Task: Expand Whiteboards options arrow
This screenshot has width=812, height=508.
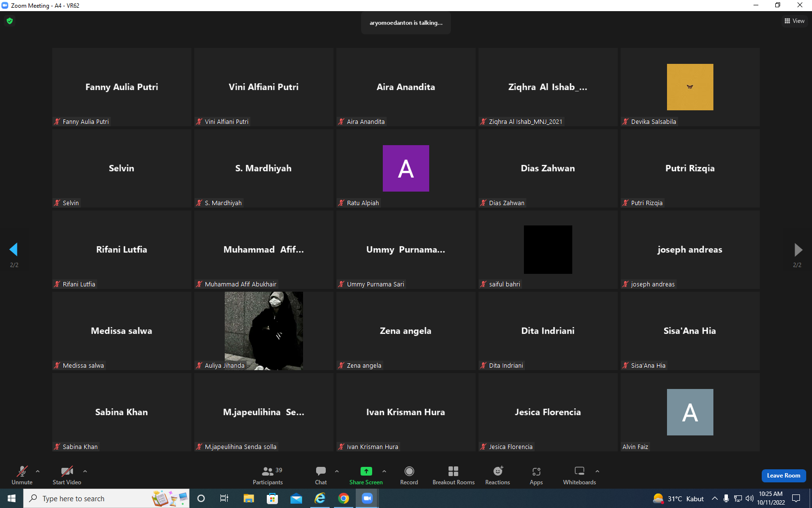Action: tap(597, 471)
